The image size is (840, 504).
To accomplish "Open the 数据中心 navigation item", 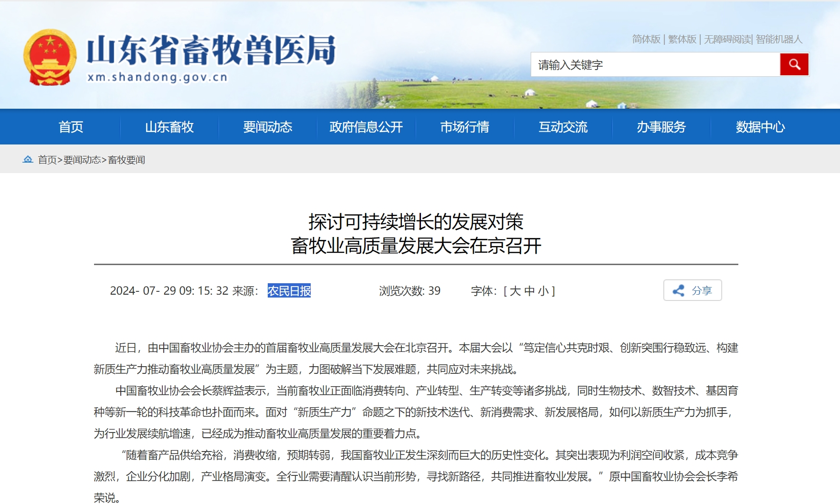I will [x=760, y=127].
